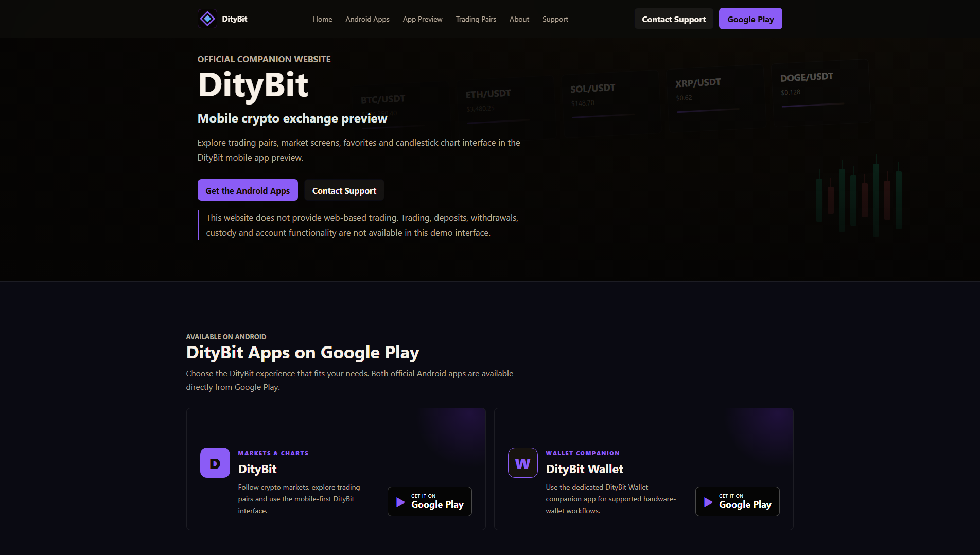Get DityBit Wallet on Google Play badge
This screenshot has width=980, height=555.
click(x=738, y=501)
